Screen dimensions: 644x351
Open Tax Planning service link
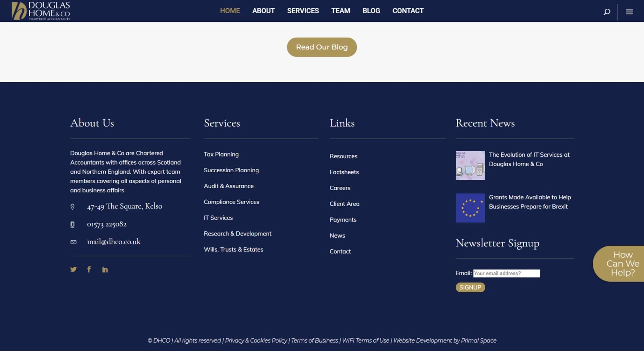[221, 154]
